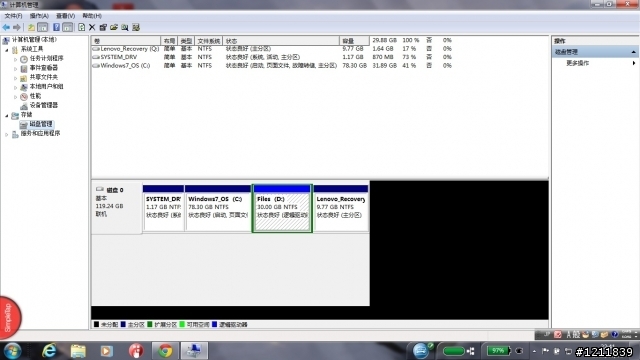Refresh the disk list with the toolbar refresh icon

[81, 27]
